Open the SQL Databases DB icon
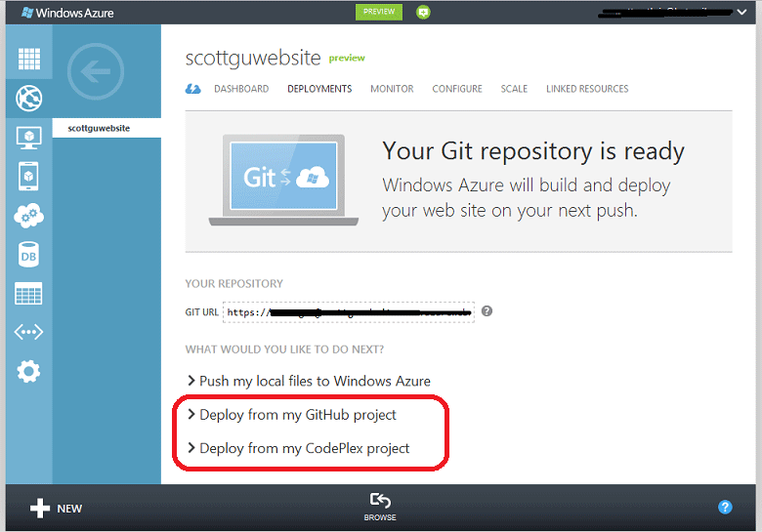762x532 pixels. (x=28, y=255)
